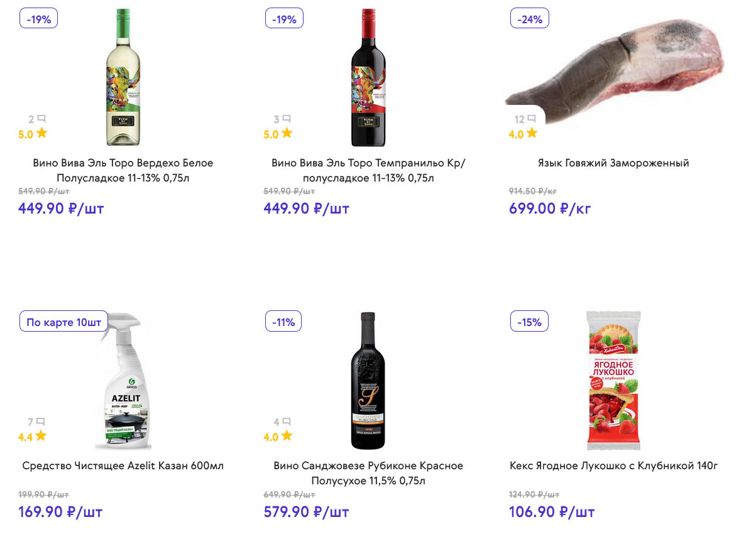This screenshot has width=756, height=549.
Task: Click the star rating of Azelit Казан cleaner
Action: coord(41,436)
